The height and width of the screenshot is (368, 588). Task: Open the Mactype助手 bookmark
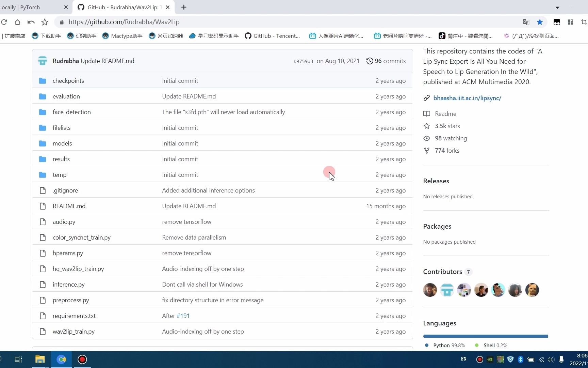(x=122, y=36)
